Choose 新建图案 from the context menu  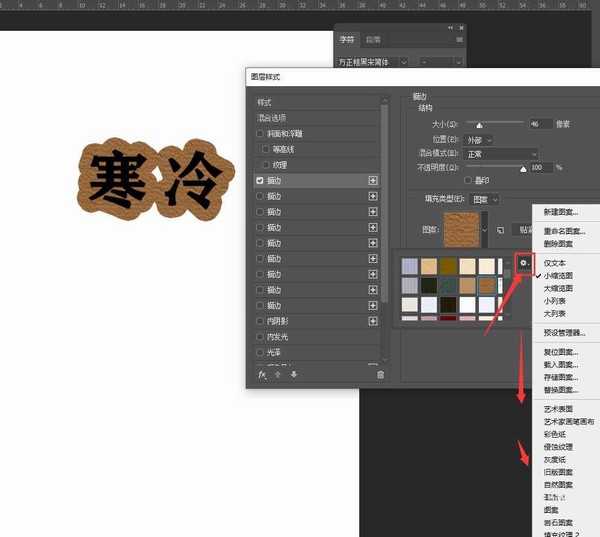(x=559, y=212)
